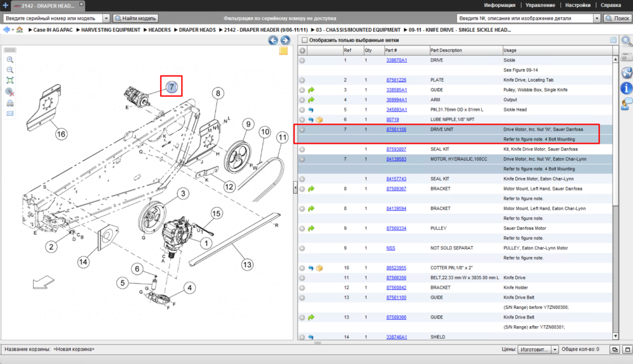633x364 pixels.
Task: Toggle add button for BELT 87566356 row
Action: tap(302, 278)
